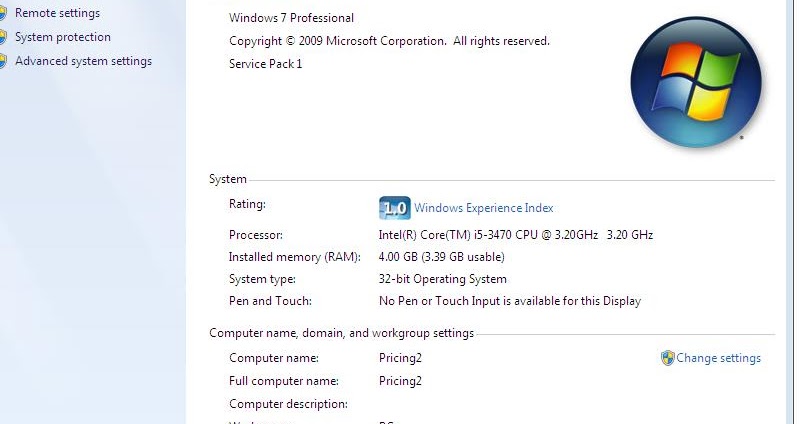Open Remote settings link
Viewport: 808px width, 424px height.
point(57,13)
